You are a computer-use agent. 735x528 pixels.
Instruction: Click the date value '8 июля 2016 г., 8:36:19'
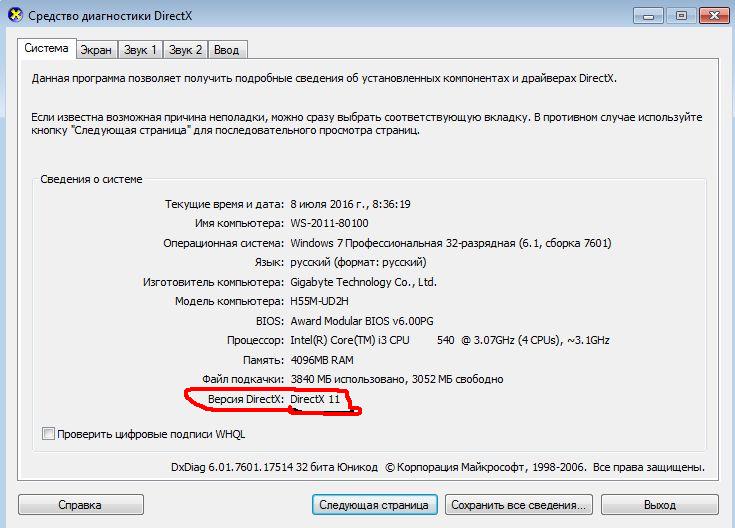(x=350, y=204)
